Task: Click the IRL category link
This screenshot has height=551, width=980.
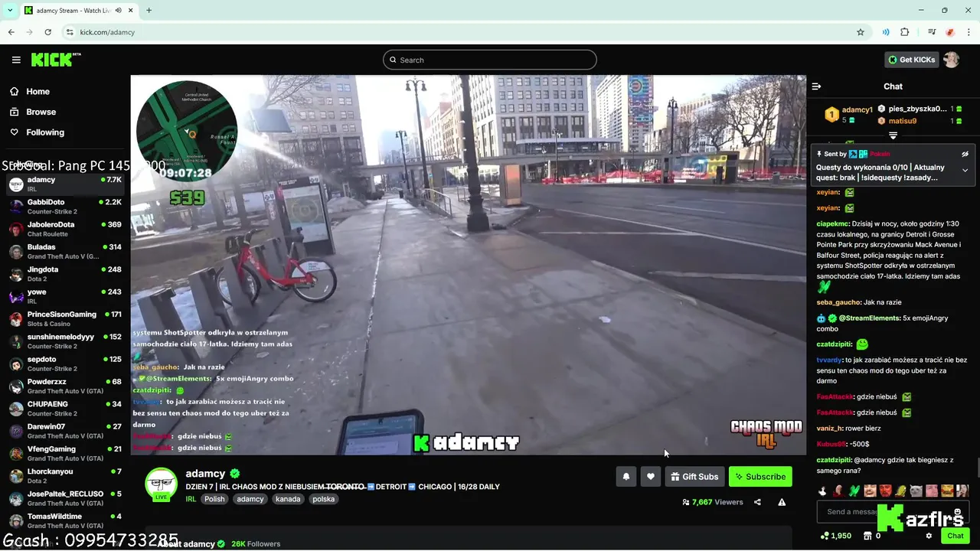Action: point(191,499)
